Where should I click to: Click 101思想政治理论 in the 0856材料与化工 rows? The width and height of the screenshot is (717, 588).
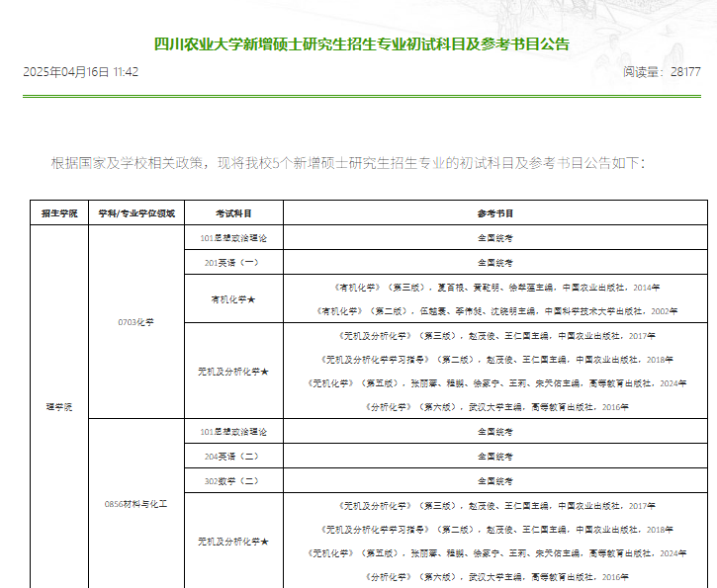(233, 432)
